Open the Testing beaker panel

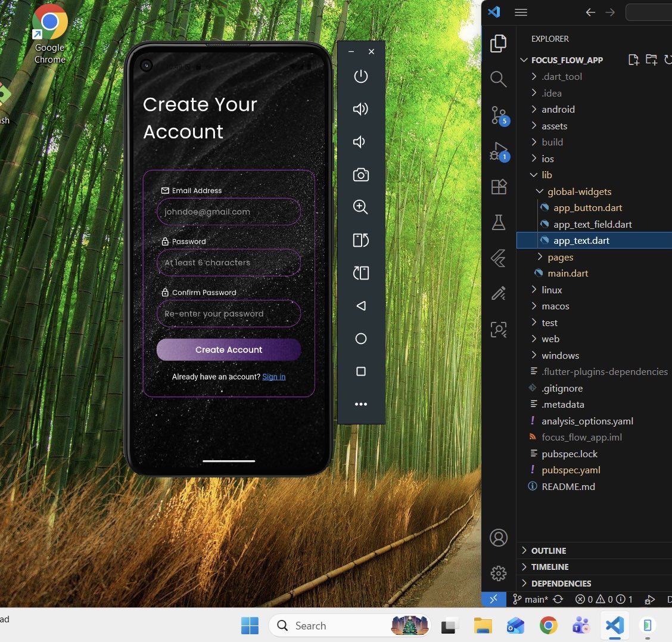tap(498, 222)
